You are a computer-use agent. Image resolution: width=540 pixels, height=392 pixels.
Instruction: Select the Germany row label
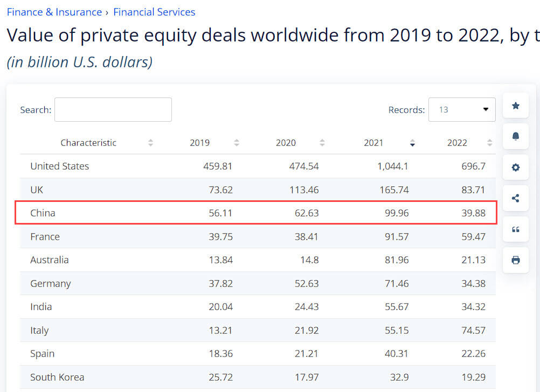[x=51, y=284]
